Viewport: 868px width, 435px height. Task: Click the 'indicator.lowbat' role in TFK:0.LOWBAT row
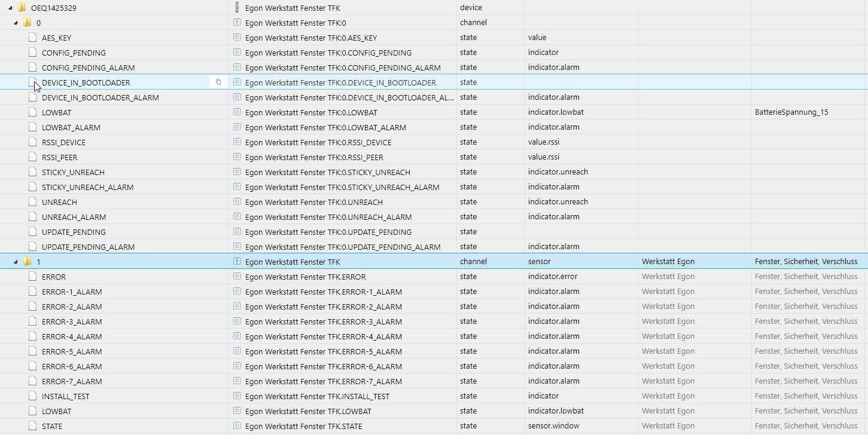556,112
